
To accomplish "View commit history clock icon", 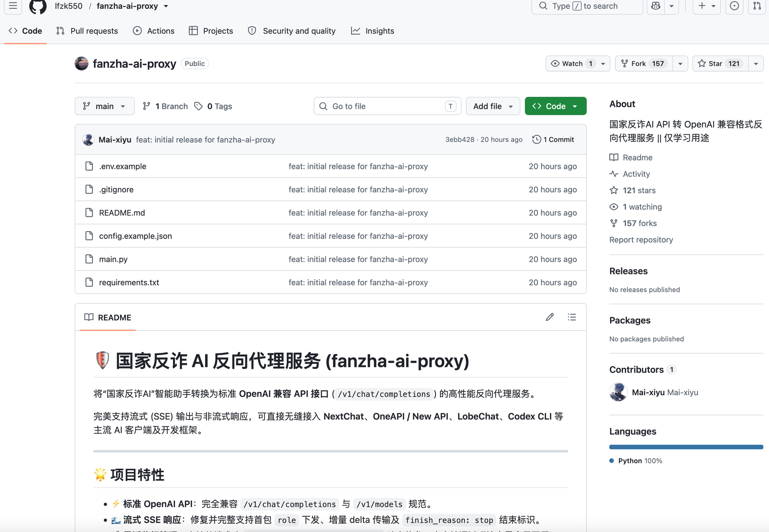I will coord(537,139).
